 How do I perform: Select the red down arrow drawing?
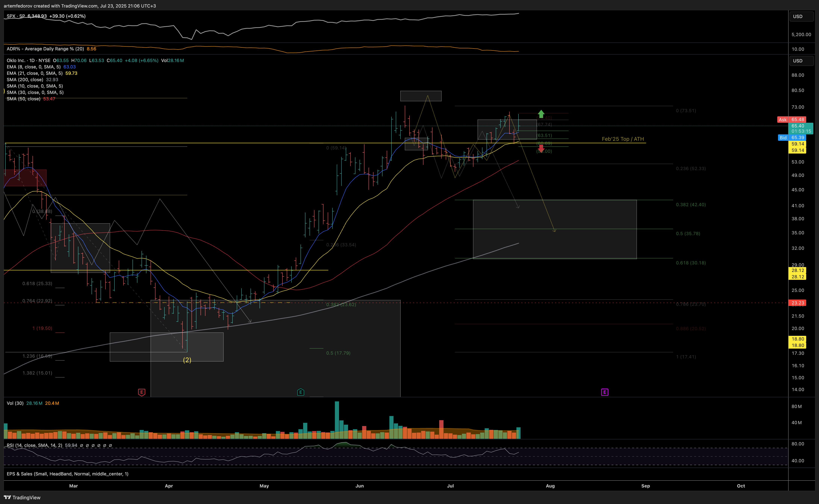click(x=541, y=148)
